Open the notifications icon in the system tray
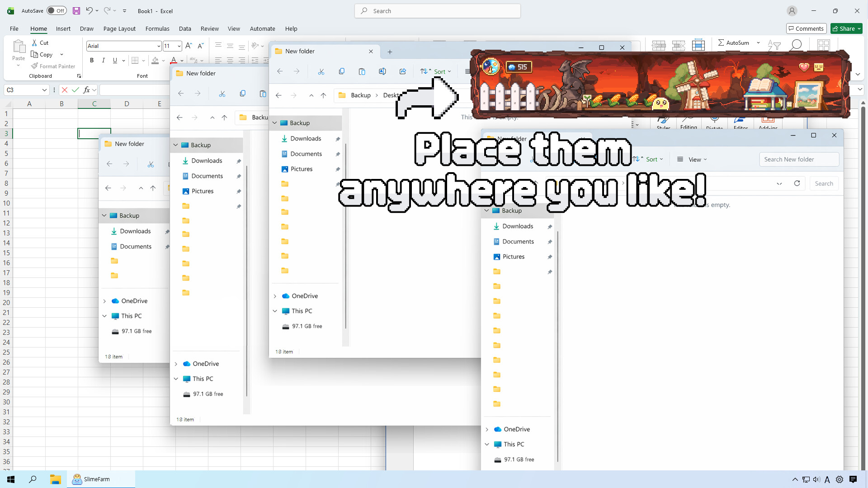This screenshot has height=488, width=868. tap(853, 479)
